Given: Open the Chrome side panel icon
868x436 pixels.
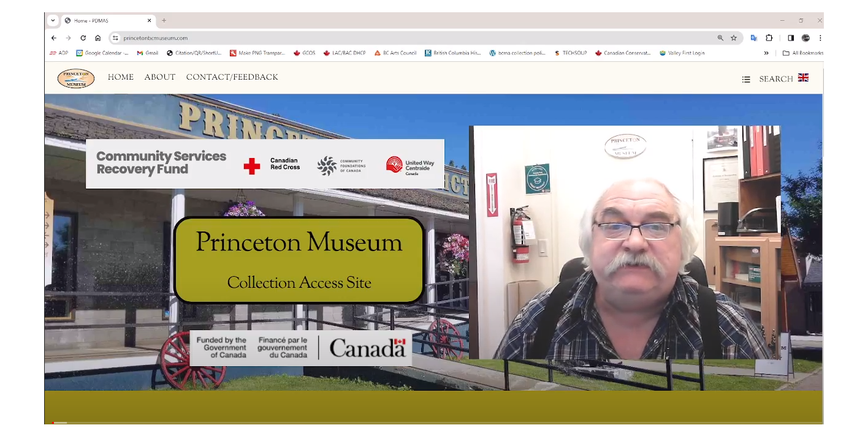Looking at the screenshot, I should 791,37.
